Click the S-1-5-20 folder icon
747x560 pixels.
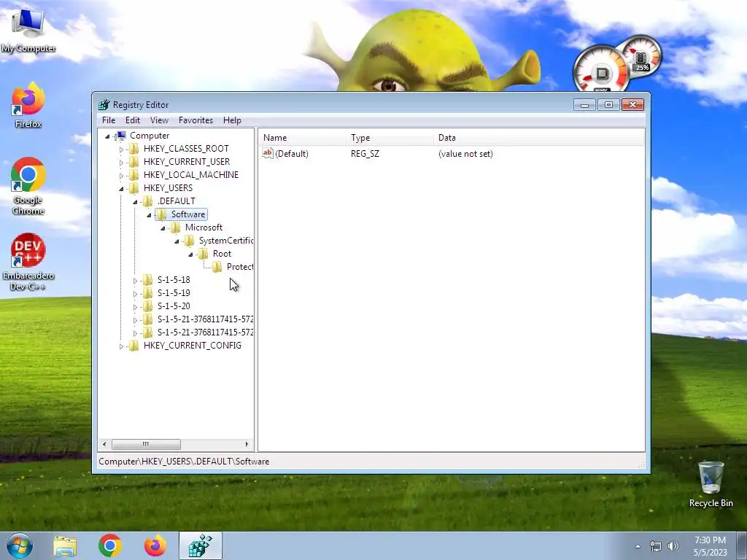point(147,306)
